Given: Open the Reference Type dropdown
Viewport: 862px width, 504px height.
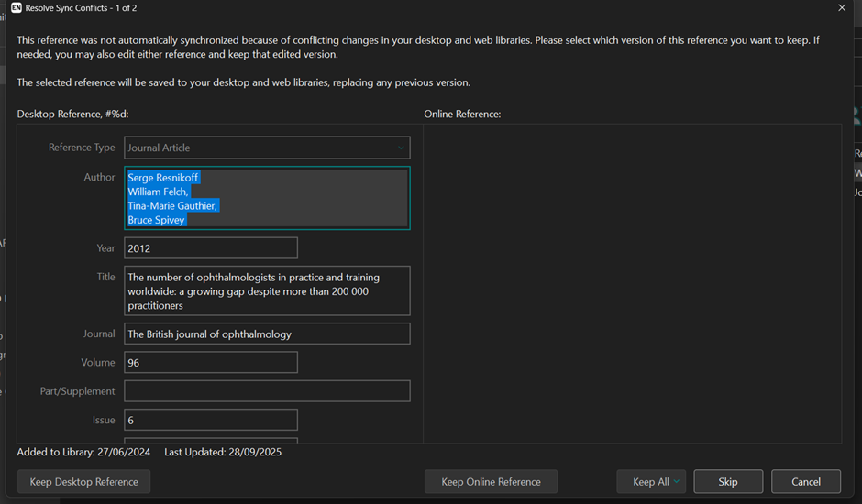Looking at the screenshot, I should tap(267, 148).
